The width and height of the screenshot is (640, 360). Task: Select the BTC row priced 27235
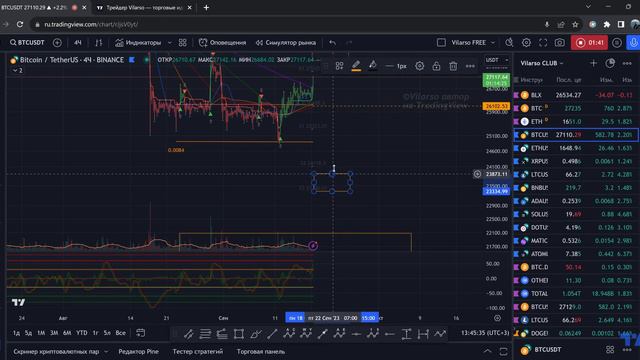(576, 108)
